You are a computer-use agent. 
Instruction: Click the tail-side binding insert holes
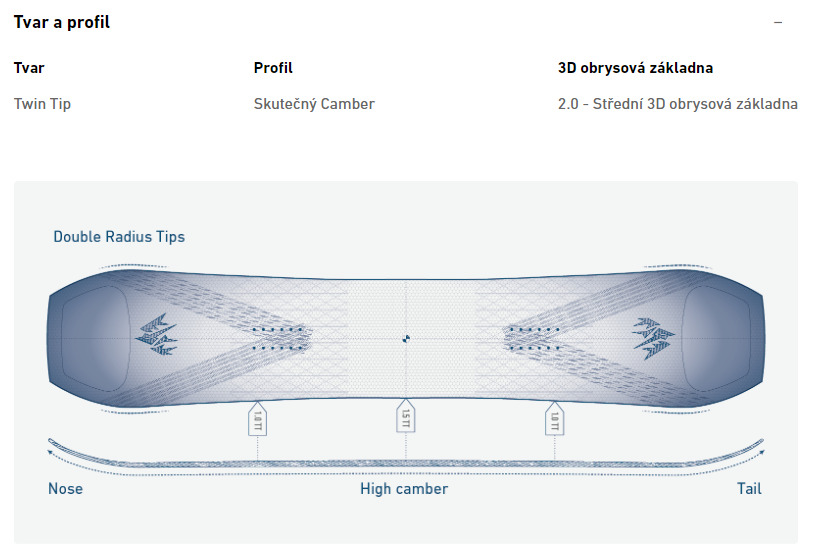pyautogui.click(x=534, y=338)
